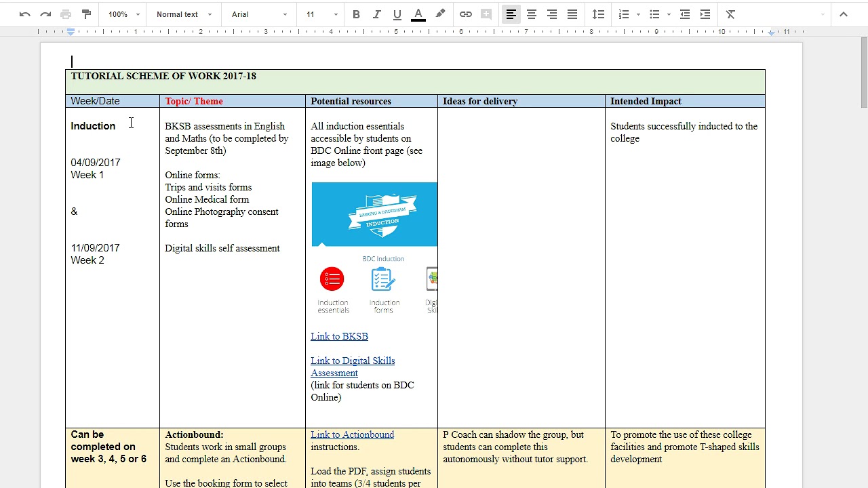
Task: Toggle bold formatting
Action: pos(356,14)
